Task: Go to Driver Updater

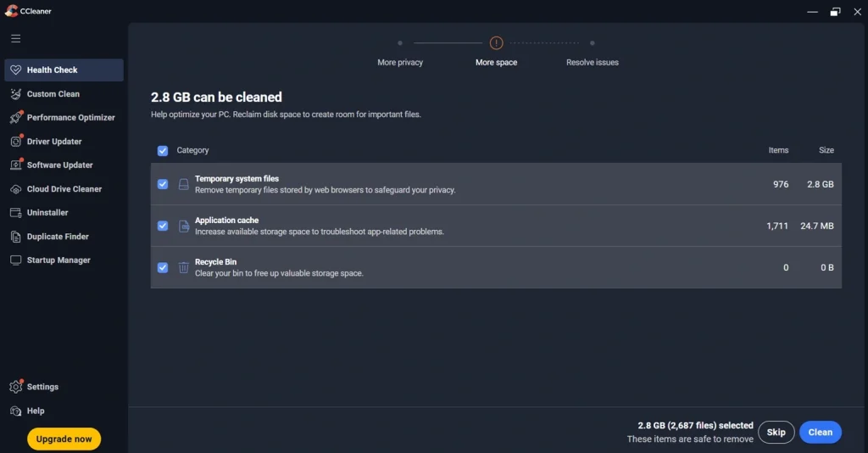Action: [64, 141]
